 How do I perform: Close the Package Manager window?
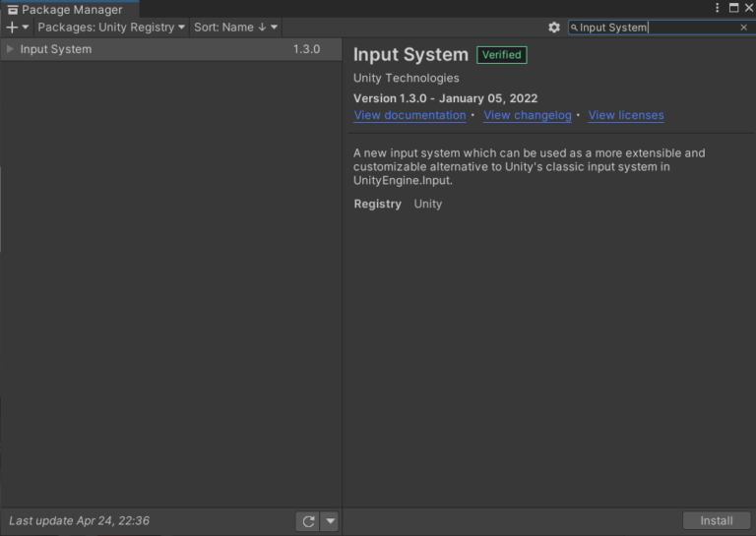[749, 8]
